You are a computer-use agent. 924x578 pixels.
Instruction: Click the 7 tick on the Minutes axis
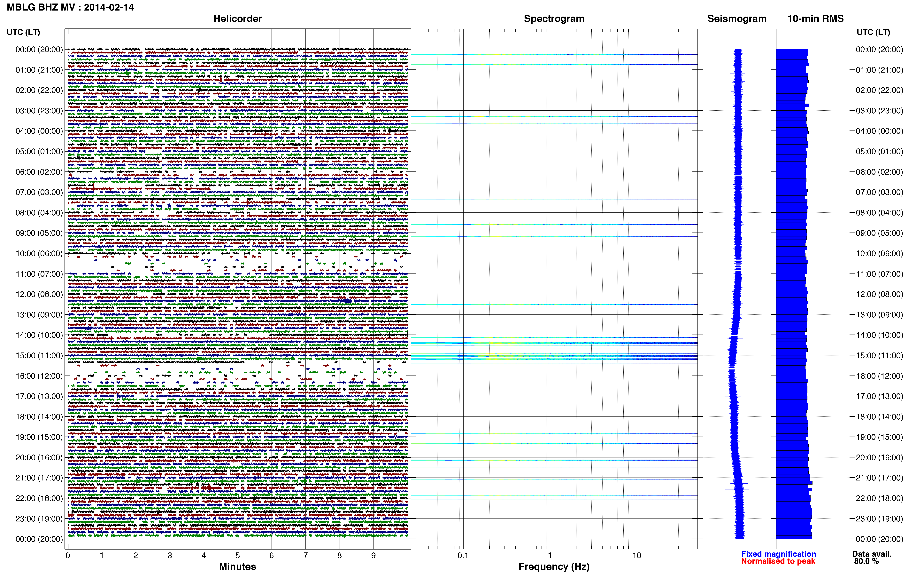[306, 555]
